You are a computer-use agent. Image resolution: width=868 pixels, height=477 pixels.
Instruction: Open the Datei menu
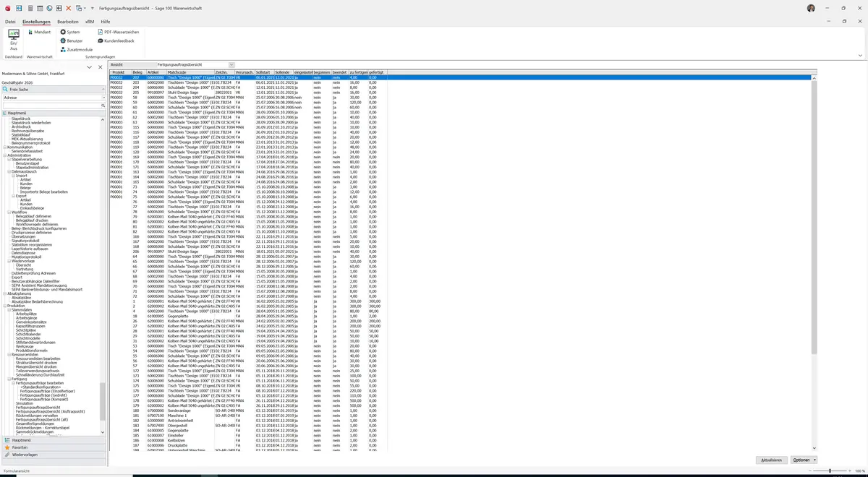click(10, 22)
